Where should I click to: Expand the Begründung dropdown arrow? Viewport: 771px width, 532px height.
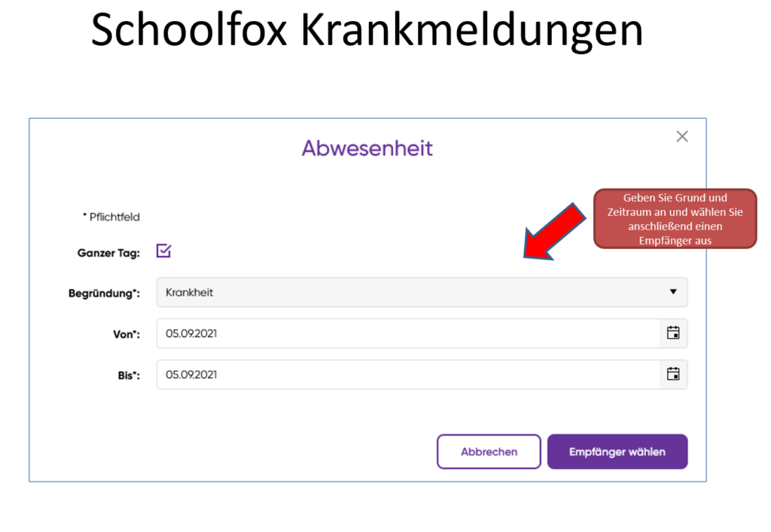click(673, 292)
